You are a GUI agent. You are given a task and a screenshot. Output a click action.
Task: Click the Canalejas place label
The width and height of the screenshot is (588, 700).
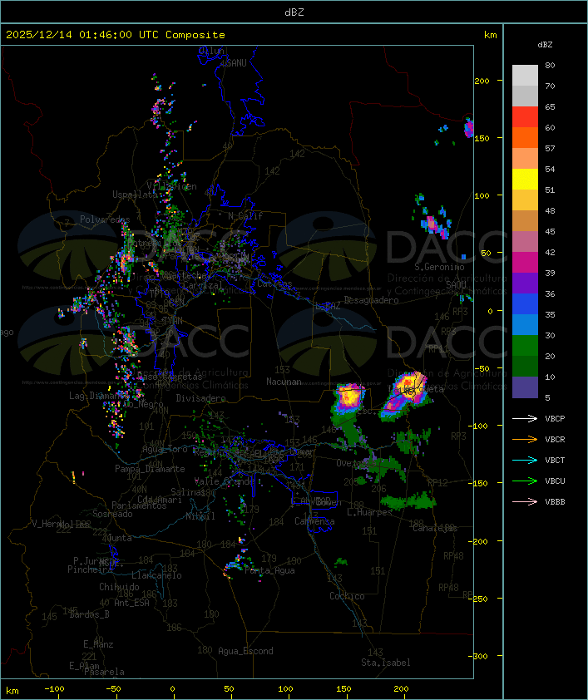tap(435, 528)
